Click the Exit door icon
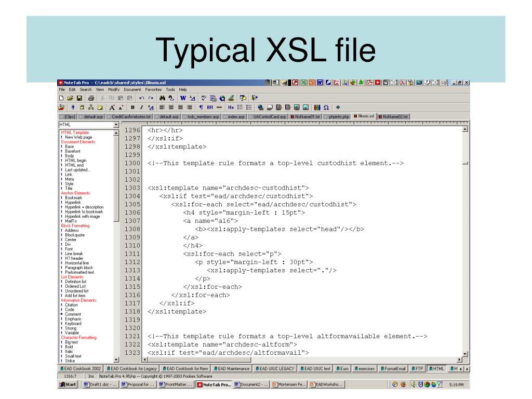 (255, 98)
